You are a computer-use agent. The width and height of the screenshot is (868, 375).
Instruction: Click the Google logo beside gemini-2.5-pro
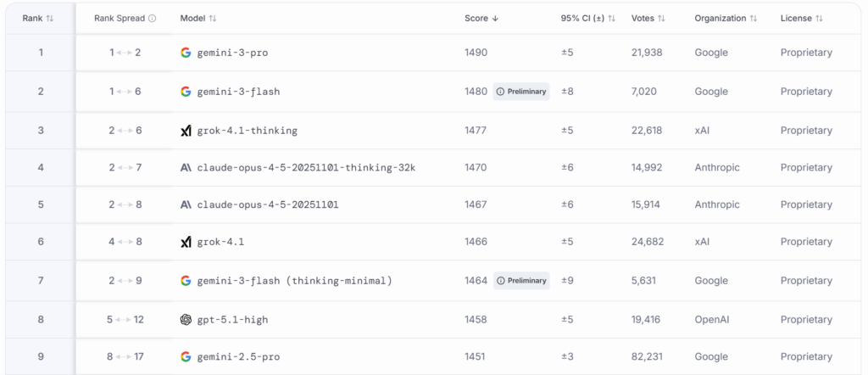pyautogui.click(x=186, y=356)
